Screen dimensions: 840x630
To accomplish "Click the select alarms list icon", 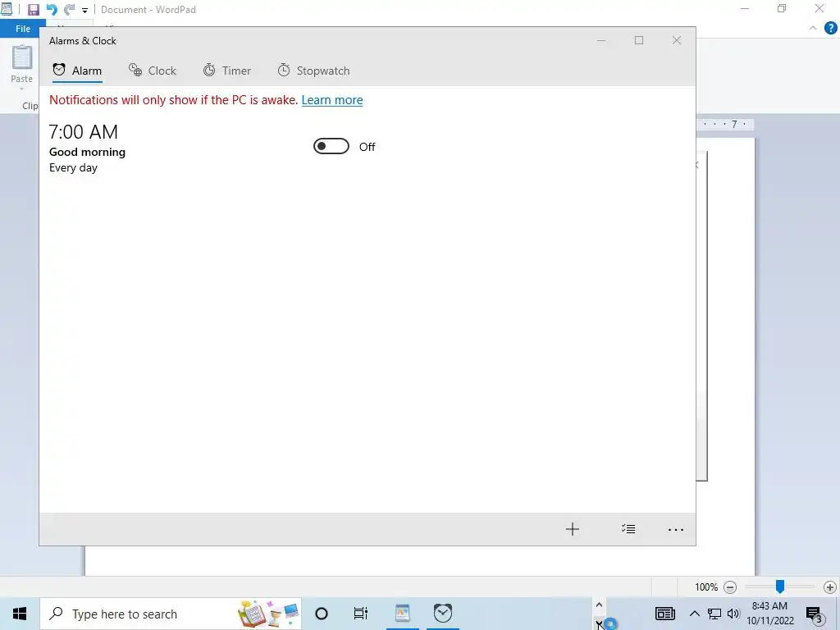I will [628, 529].
